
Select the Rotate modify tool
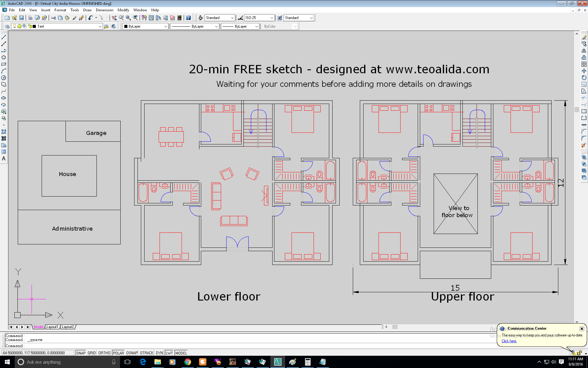click(x=584, y=78)
